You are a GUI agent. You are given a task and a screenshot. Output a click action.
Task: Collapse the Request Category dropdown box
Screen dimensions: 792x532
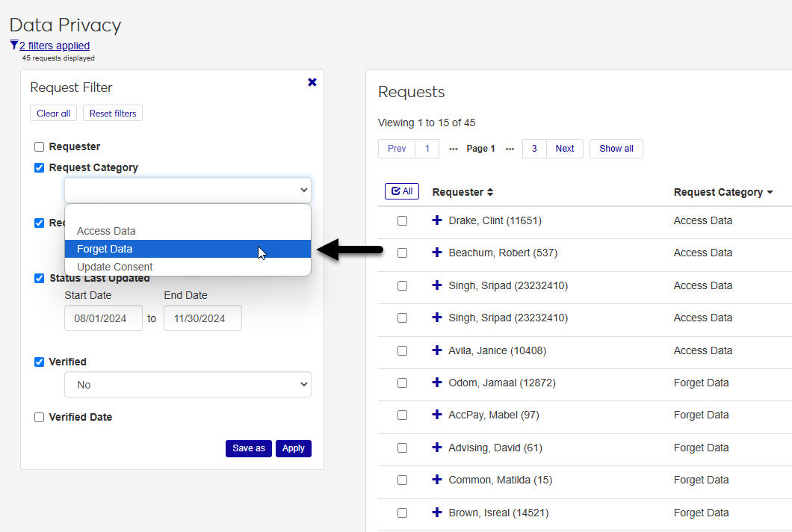(188, 190)
